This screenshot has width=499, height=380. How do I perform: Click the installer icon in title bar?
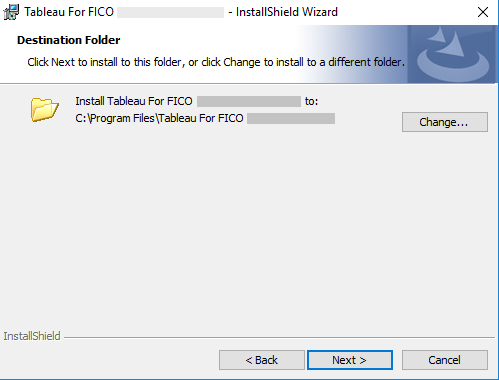(11, 12)
